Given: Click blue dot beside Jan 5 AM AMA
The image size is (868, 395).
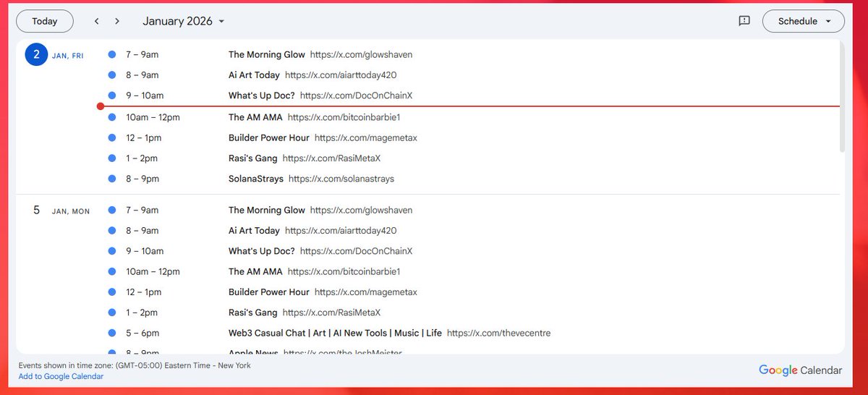Looking at the screenshot, I should pos(111,271).
